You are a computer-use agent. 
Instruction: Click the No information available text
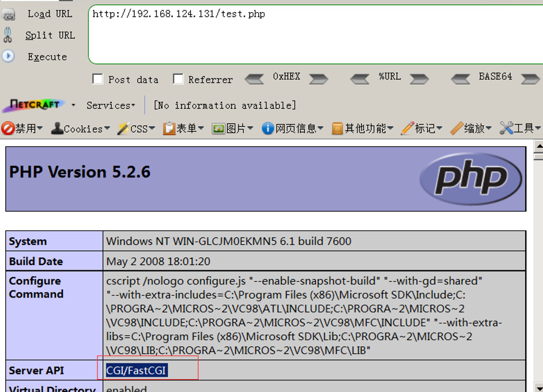225,105
